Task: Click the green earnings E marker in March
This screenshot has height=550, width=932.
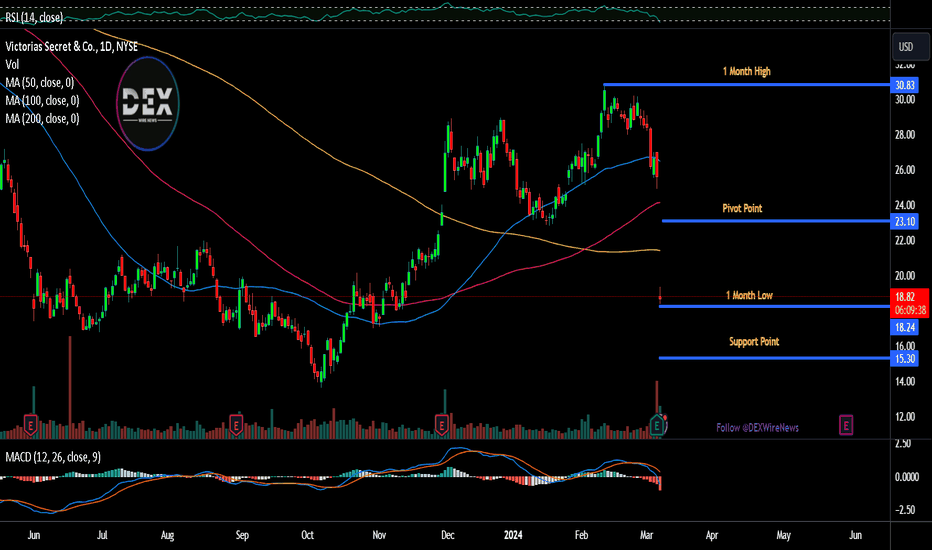Action: 657,425
